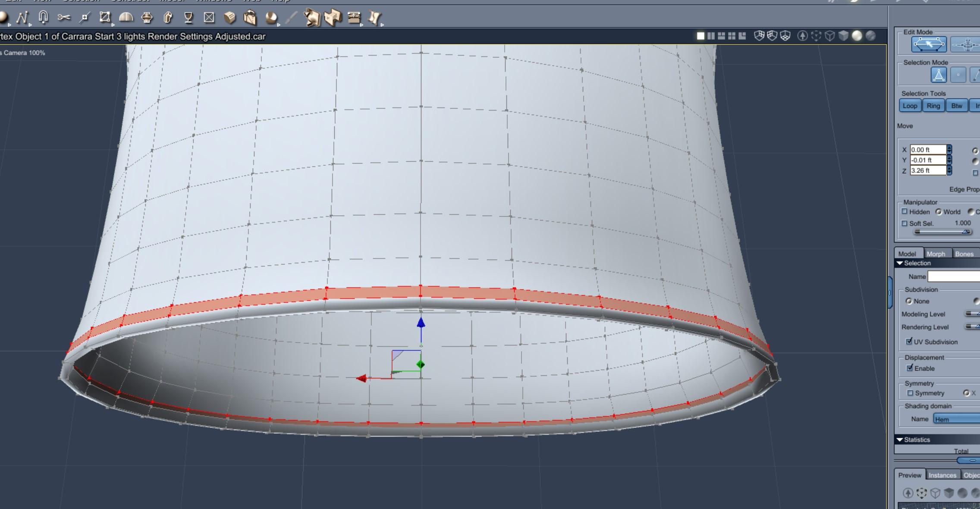
Task: Click the magnet snap tool icon
Action: [43, 17]
